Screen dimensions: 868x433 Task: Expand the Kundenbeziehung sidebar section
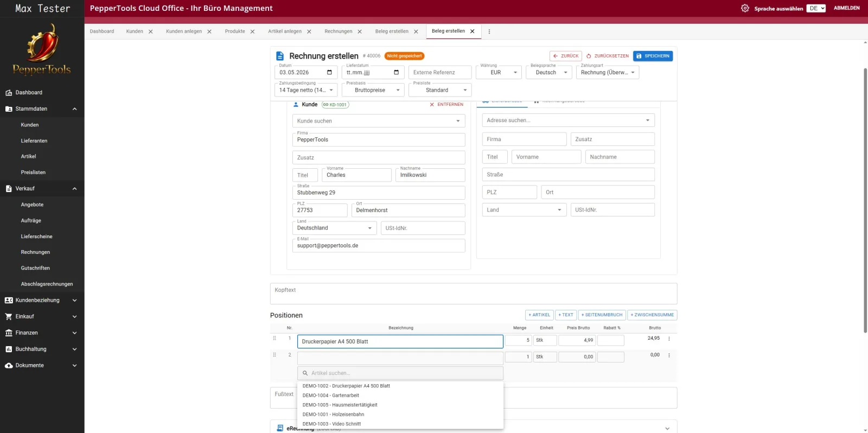coord(74,301)
